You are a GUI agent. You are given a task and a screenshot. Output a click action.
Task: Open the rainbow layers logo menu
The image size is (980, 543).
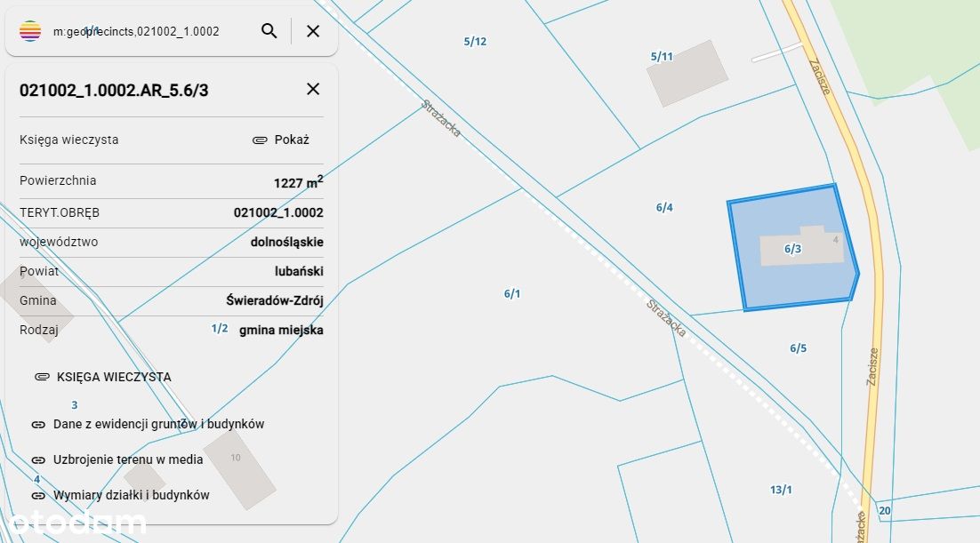pos(30,30)
